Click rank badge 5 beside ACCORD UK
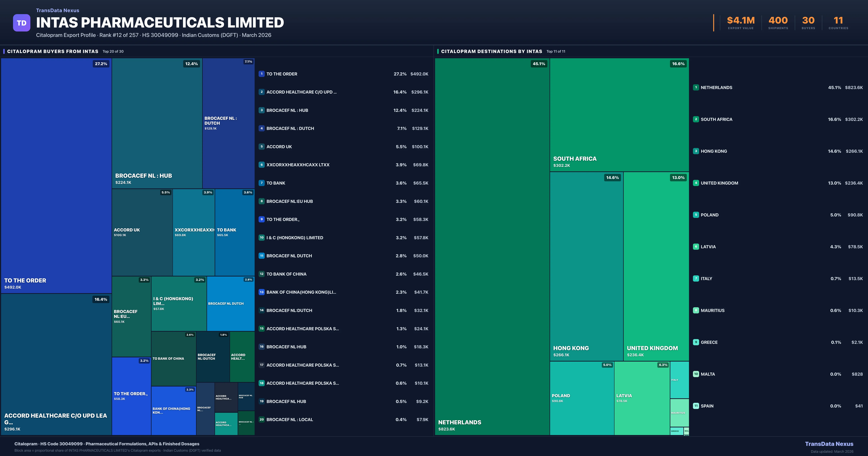 pyautogui.click(x=261, y=147)
